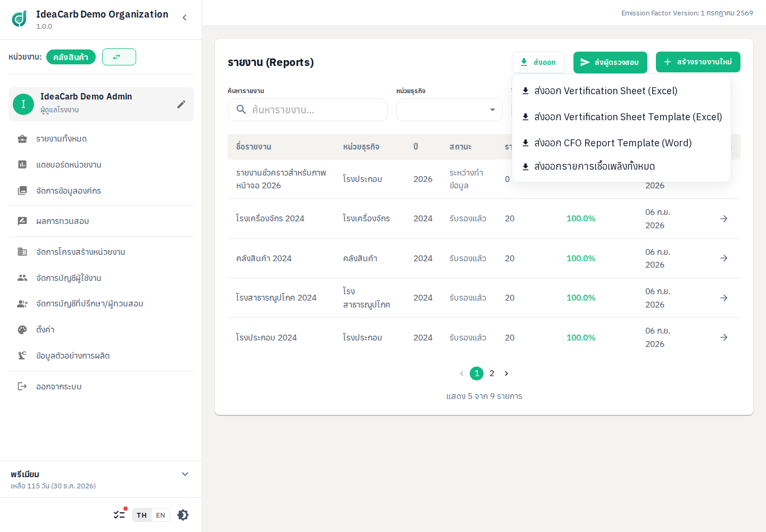This screenshot has height=532, width=766.
Task: Open โรงประกอบ 2024 report with its arrow
Action: click(x=724, y=337)
